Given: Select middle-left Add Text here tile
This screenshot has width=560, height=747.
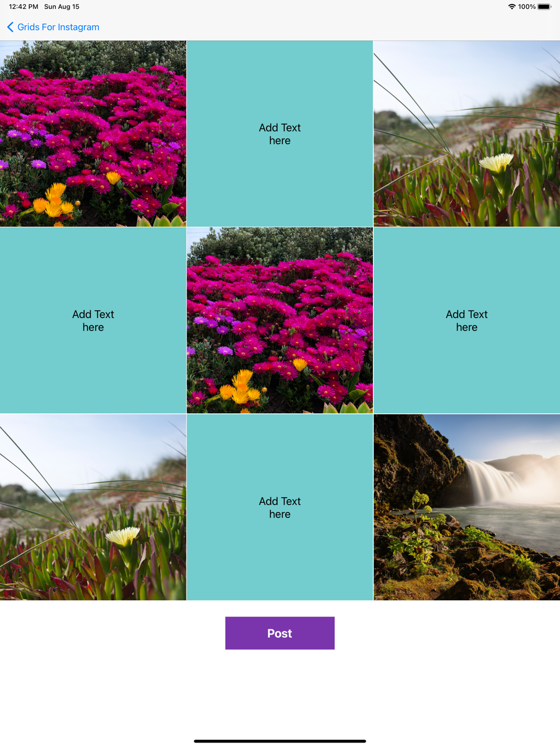Looking at the screenshot, I should [x=93, y=320].
